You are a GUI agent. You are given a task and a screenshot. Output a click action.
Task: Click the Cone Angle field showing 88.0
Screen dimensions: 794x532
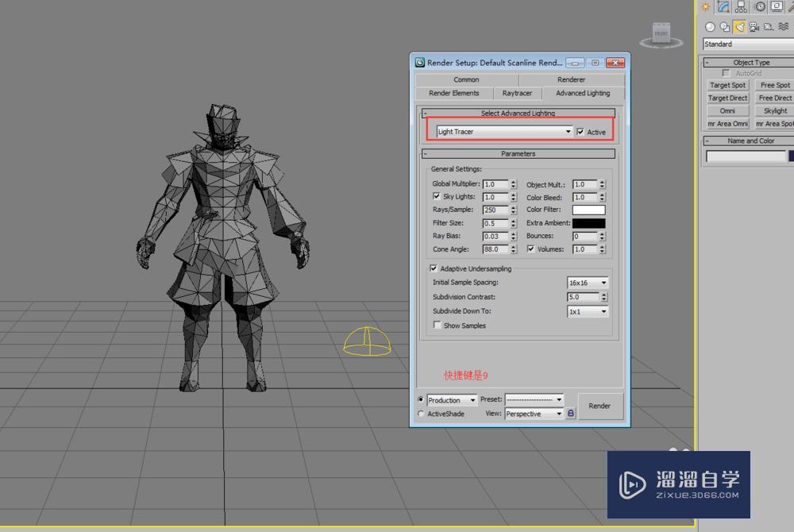(x=495, y=249)
